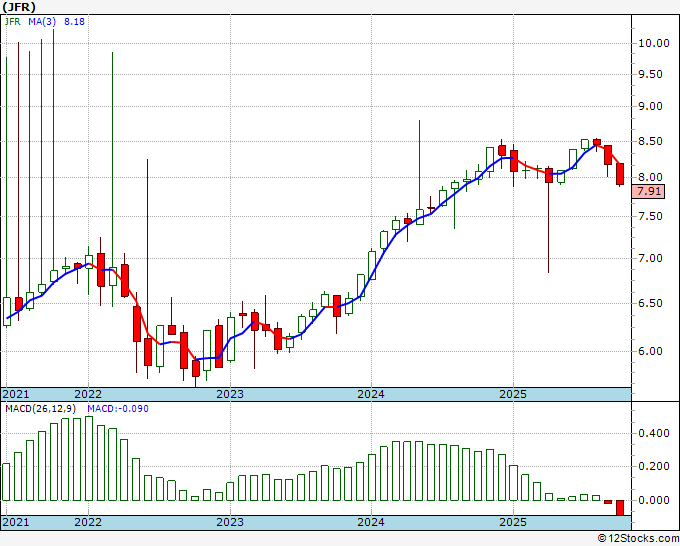Click 2024 on the price chart timeline
Screen dimensions: 680x546
pos(371,394)
